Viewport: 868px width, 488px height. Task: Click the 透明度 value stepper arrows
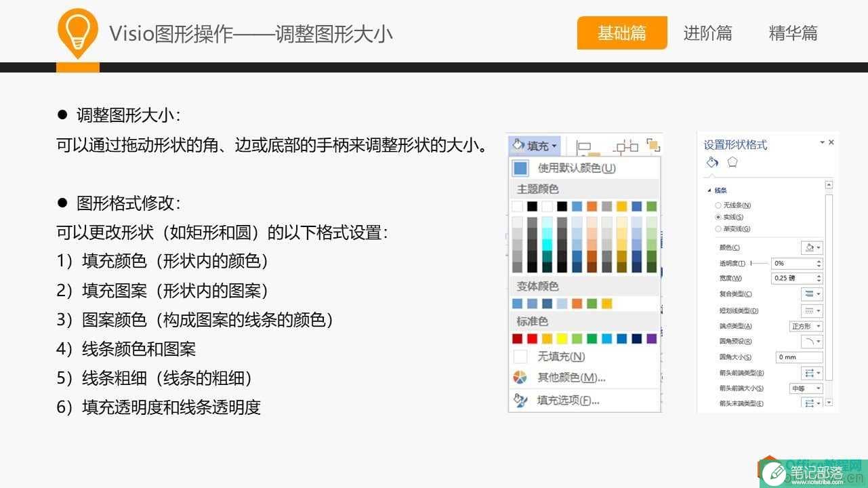tap(819, 263)
